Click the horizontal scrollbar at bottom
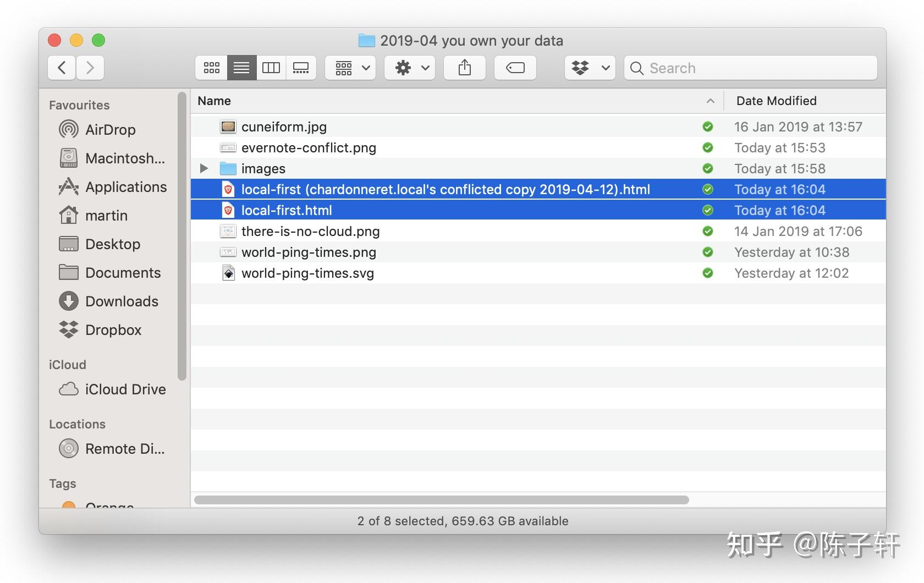This screenshot has width=924, height=583. coord(441,500)
